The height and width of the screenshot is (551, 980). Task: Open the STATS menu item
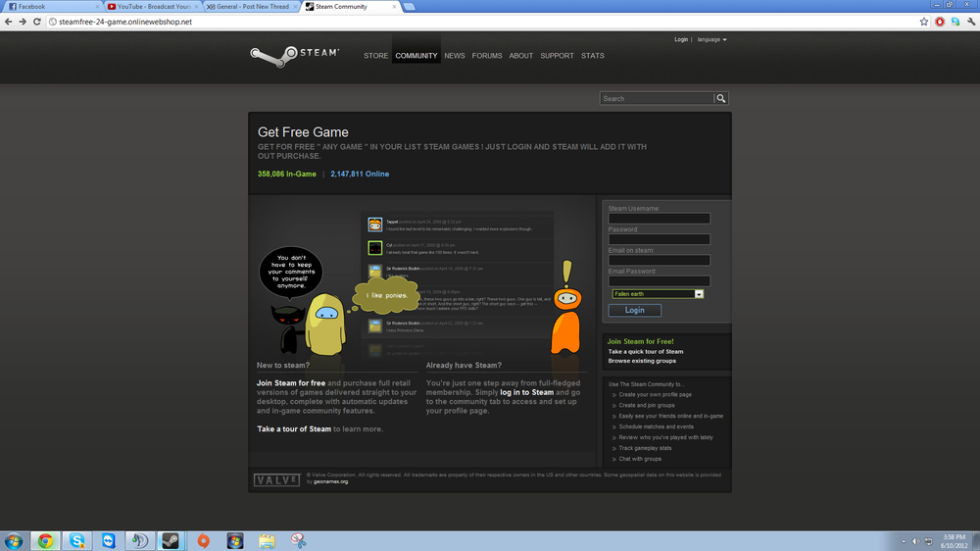[593, 56]
